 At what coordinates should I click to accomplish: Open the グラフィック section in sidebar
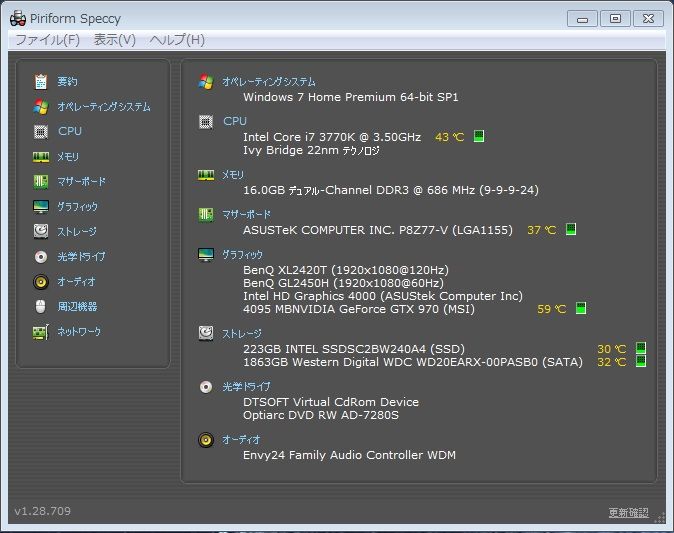(x=77, y=207)
